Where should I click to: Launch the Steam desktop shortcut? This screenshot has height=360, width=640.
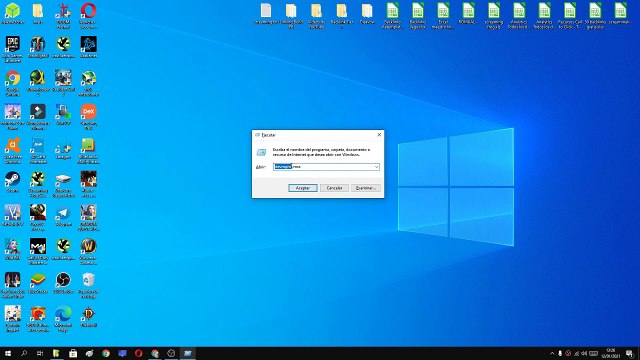coord(13,181)
